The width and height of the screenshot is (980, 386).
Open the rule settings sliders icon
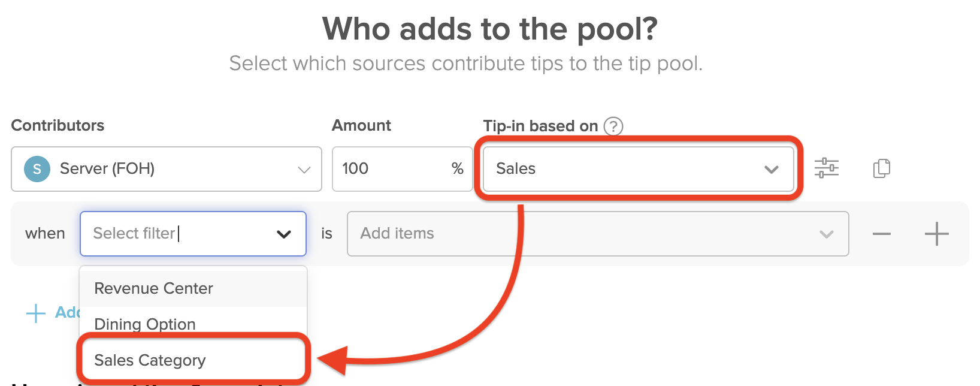click(x=827, y=168)
